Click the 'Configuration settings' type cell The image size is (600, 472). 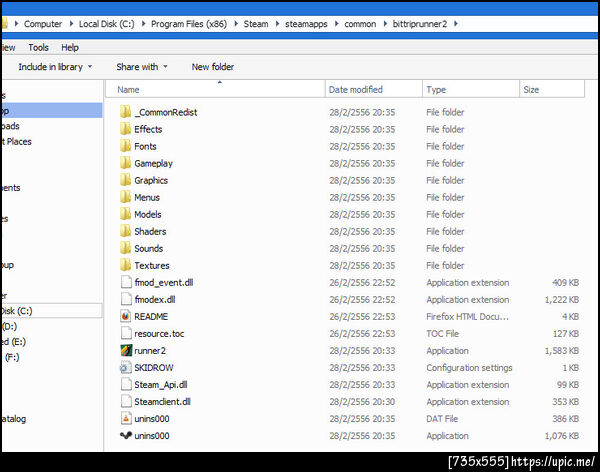(469, 367)
